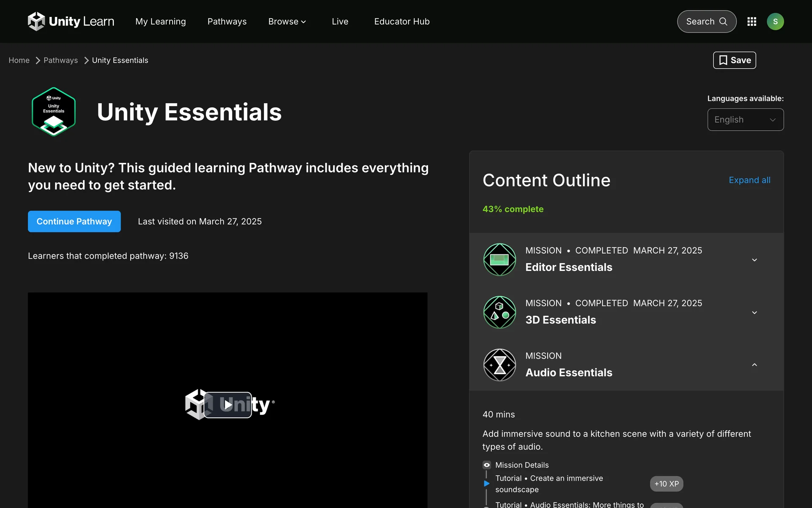This screenshot has height=508, width=812.
Task: Open the Educator Hub page
Action: pos(401,22)
